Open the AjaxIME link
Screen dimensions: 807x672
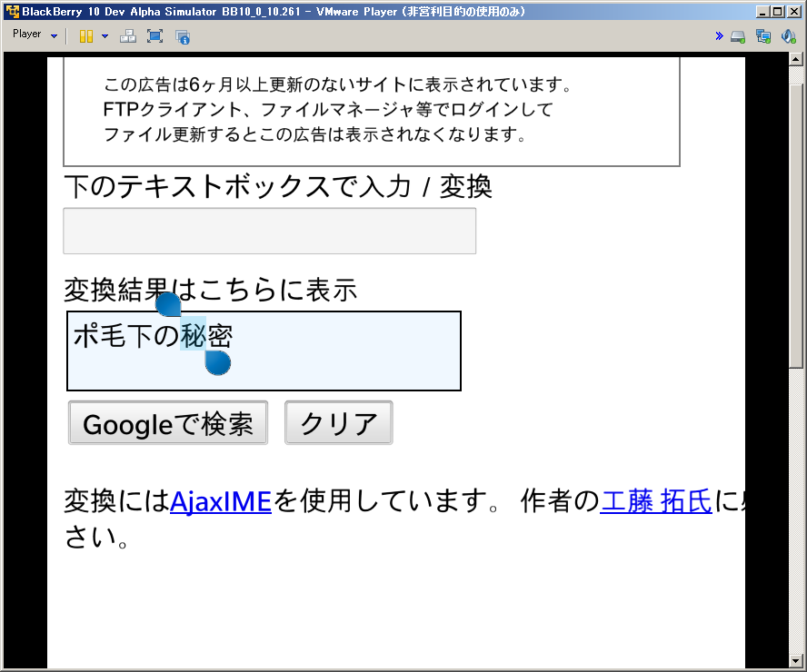click(220, 501)
